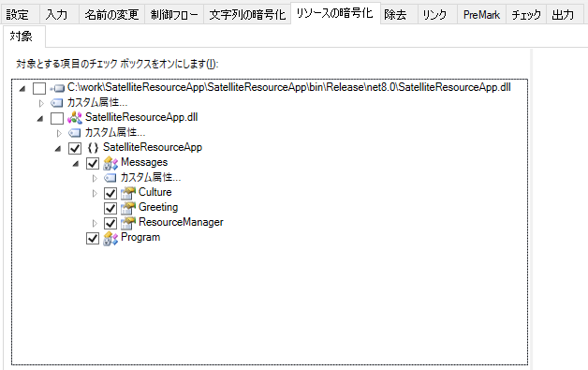The image size is (588, 370).
Task: Click the 対象とする項目のチェック ボックスをオンにします label
Action: tap(117, 65)
